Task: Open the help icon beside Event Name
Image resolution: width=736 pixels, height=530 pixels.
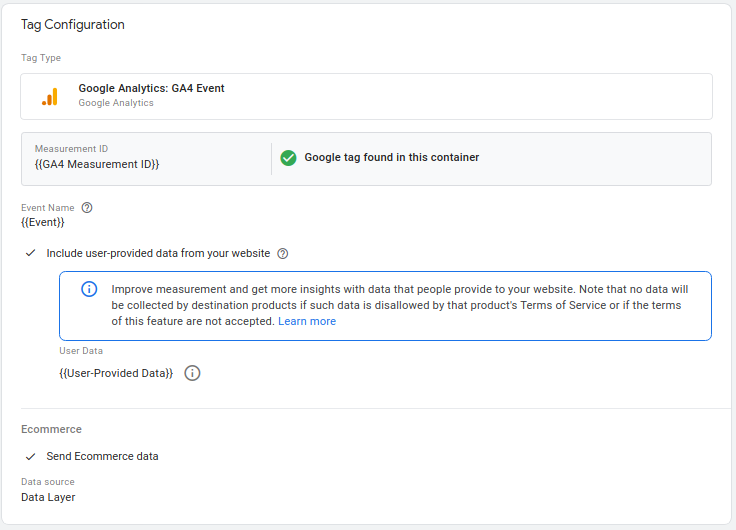Action: [87, 208]
